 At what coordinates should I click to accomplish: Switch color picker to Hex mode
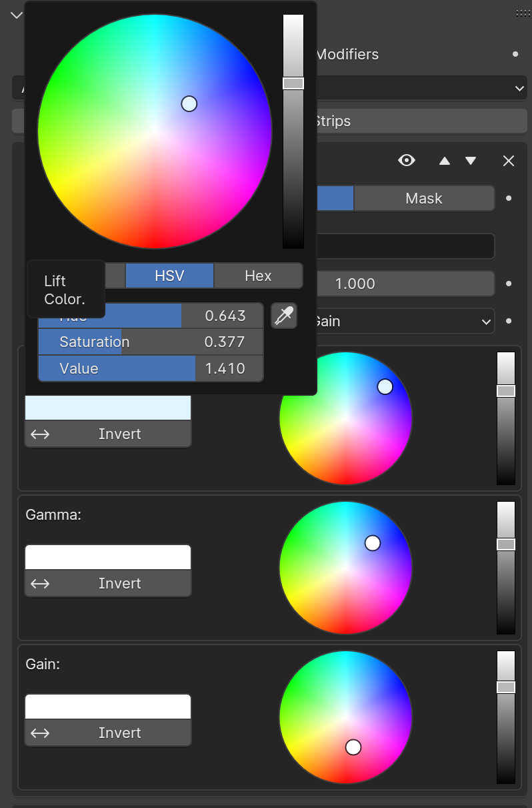258,276
